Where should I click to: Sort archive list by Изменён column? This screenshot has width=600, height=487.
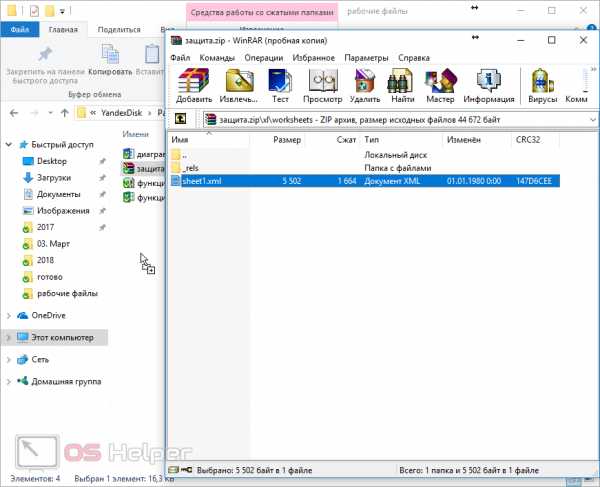(477, 140)
